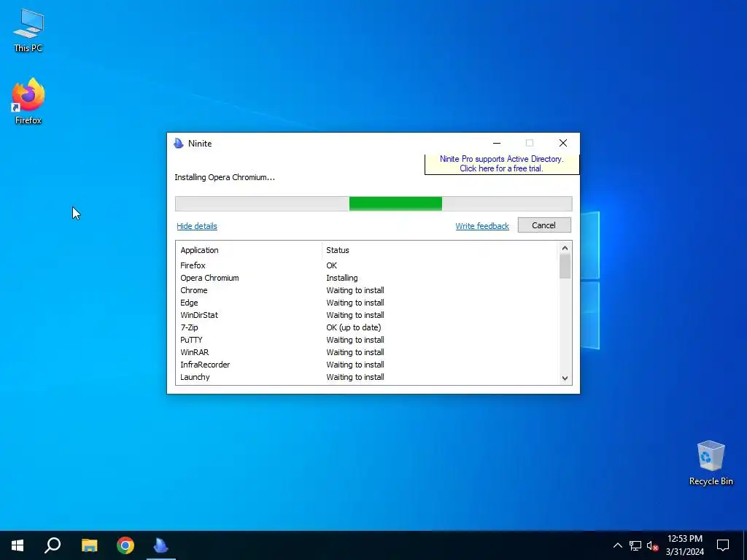747x560 pixels.
Task: Open the notification center icon
Action: coord(723,545)
